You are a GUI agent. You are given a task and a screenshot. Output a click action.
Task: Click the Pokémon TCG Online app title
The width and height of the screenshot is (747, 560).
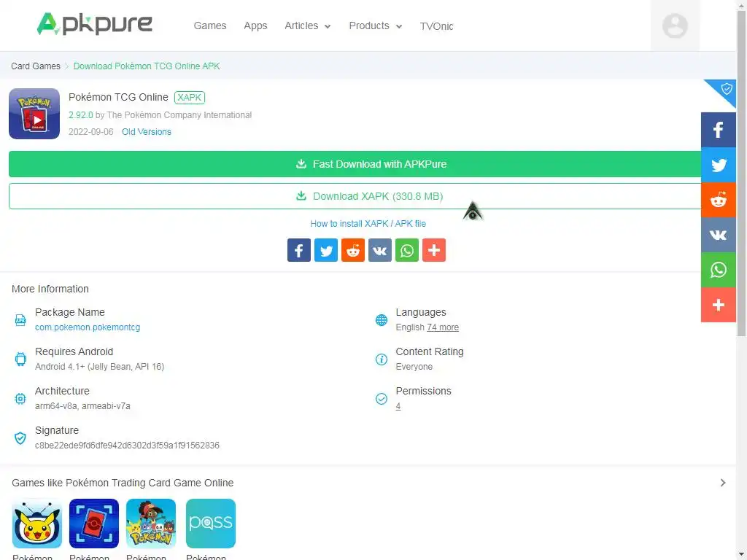point(119,97)
